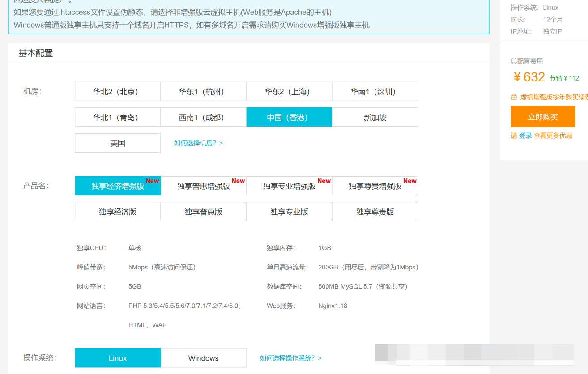588x374 pixels.
Task: Select 独享普惠增强版 product
Action: 203,186
